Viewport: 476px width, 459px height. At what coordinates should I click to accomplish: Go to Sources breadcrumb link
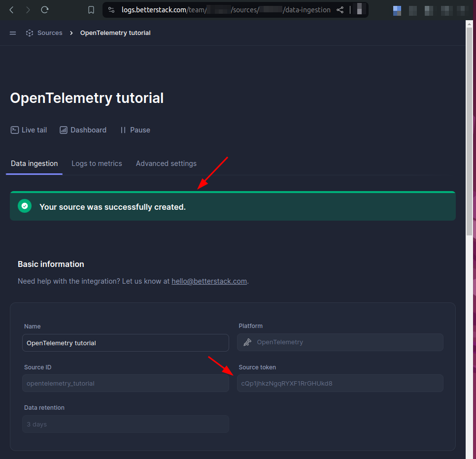50,33
